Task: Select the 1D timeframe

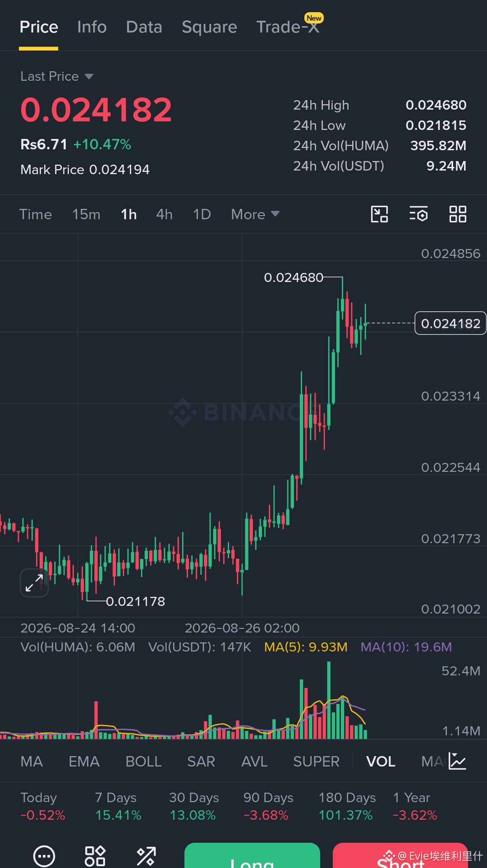Action: (202, 214)
